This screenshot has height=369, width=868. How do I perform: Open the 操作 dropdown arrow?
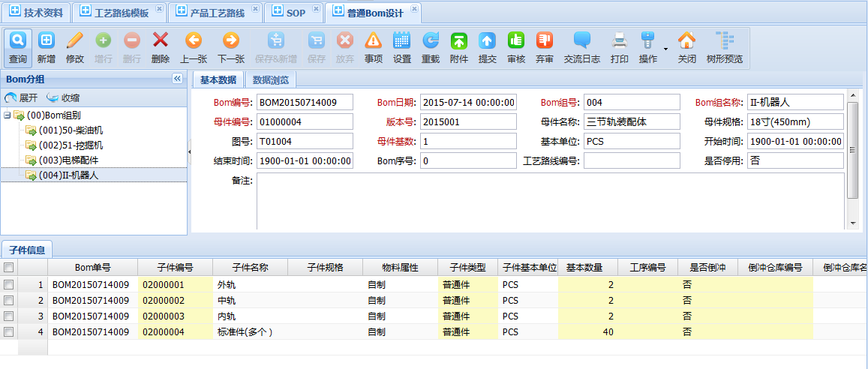click(664, 49)
